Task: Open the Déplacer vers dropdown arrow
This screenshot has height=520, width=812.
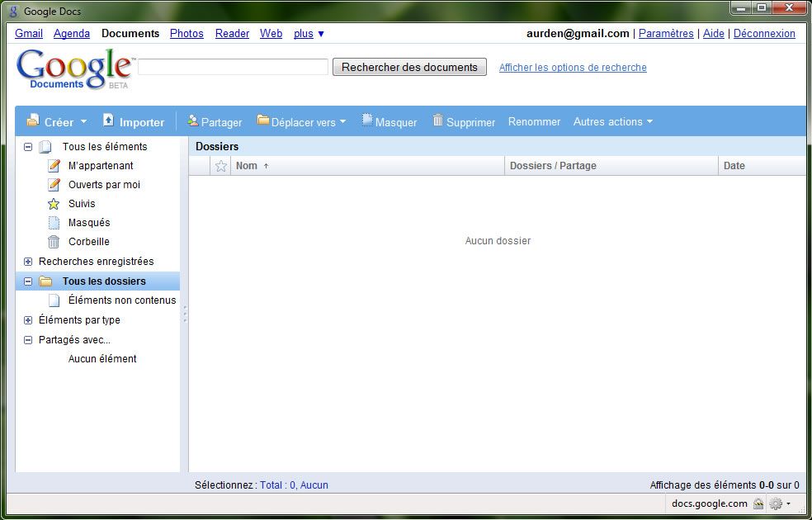Action: [x=342, y=121]
